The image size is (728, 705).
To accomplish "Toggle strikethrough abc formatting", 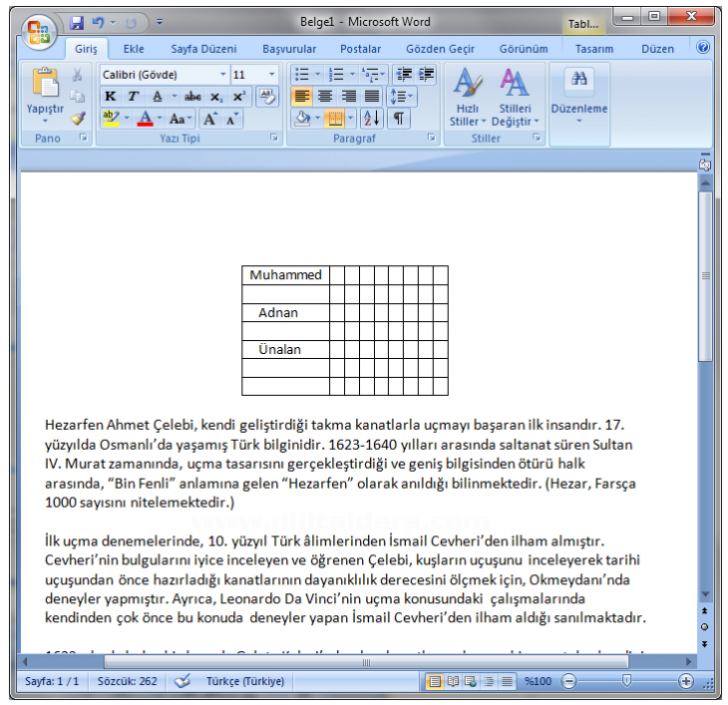I will [x=192, y=97].
